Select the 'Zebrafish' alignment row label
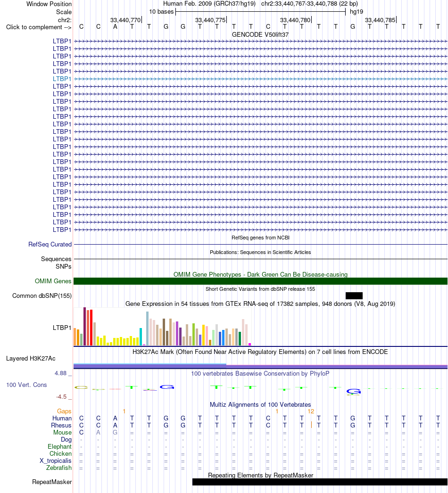Viewport: 448px width, 493px height. click(x=59, y=468)
